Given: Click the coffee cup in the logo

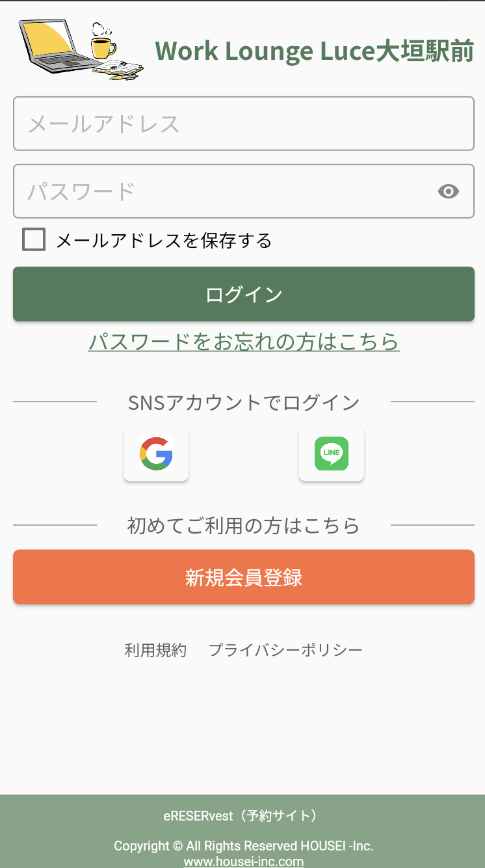Looking at the screenshot, I should 103,47.
